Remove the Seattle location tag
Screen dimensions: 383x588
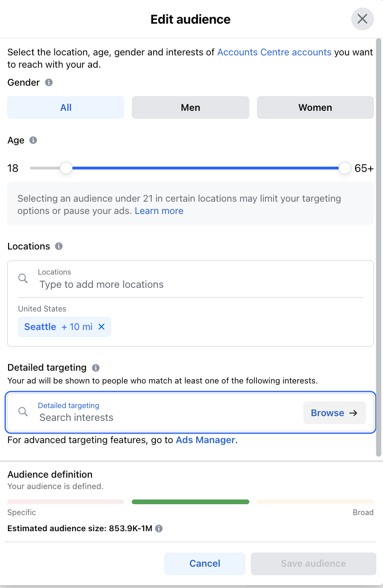point(101,327)
